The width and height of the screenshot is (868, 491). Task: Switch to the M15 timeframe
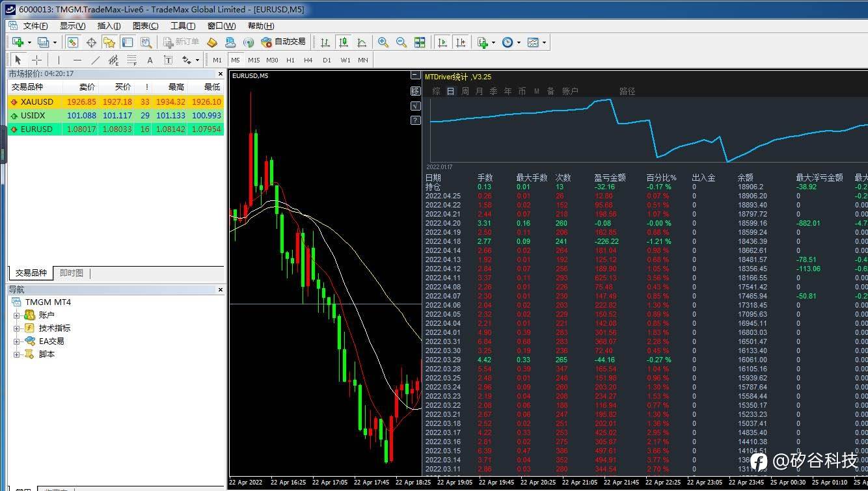(x=254, y=60)
